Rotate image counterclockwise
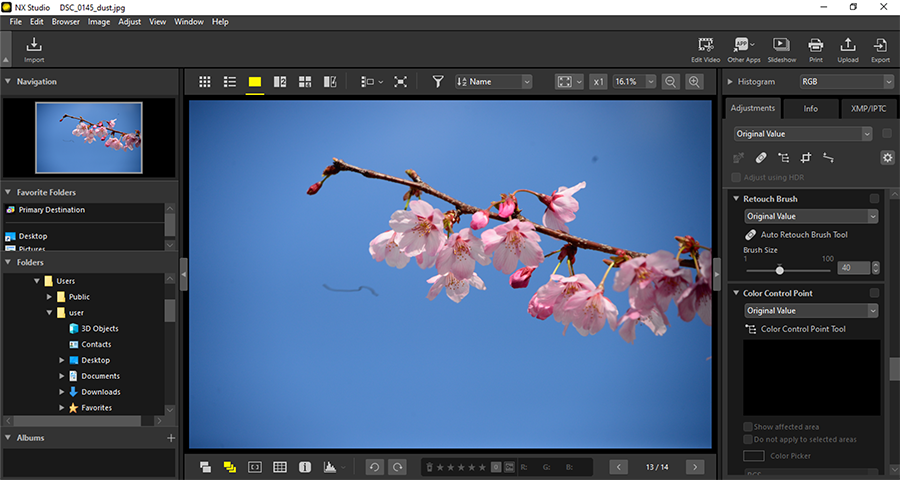 pyautogui.click(x=374, y=467)
